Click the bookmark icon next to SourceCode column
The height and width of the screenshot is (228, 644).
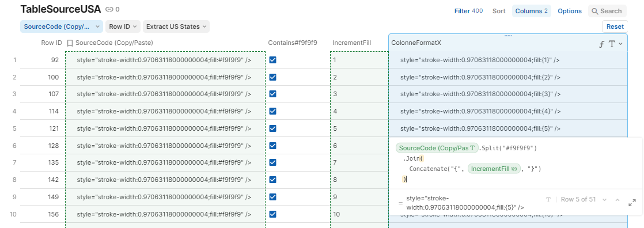coord(70,43)
